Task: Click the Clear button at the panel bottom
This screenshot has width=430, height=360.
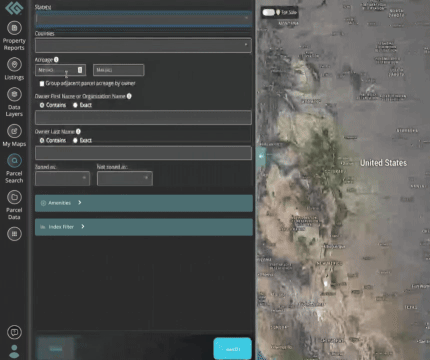Action: coord(56,349)
